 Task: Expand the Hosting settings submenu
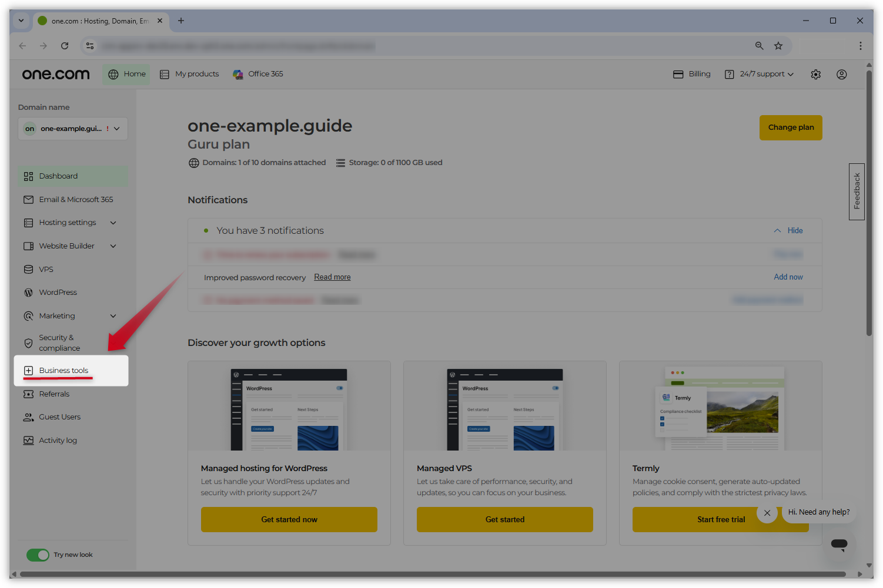(x=113, y=223)
